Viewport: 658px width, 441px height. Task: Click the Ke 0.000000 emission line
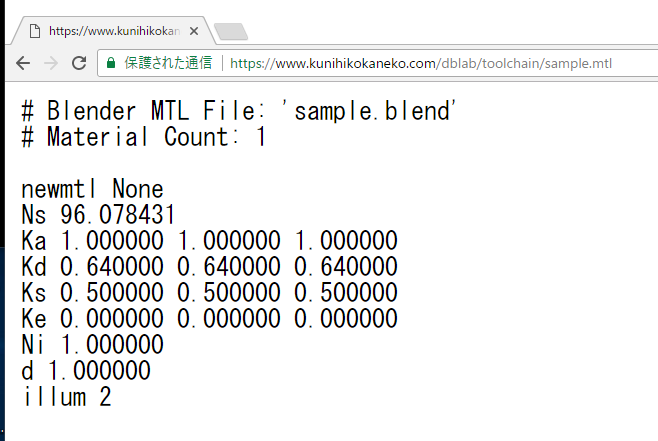point(209,319)
